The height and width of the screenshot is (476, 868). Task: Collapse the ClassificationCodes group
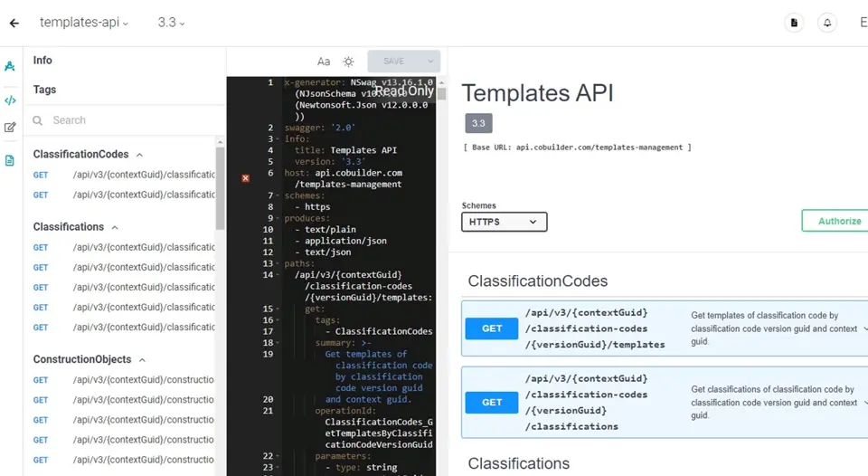click(139, 155)
